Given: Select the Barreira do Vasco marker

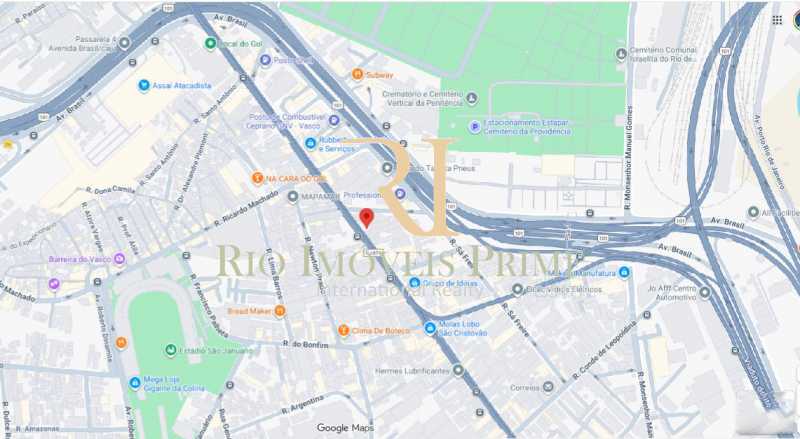Looking at the screenshot, I should pos(119,259).
